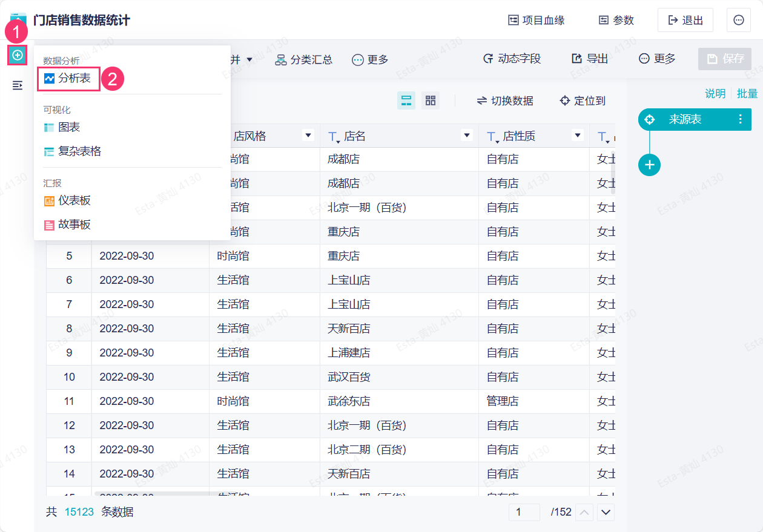Open the 店性质 column dropdown
This screenshot has height=532, width=763.
[x=578, y=136]
